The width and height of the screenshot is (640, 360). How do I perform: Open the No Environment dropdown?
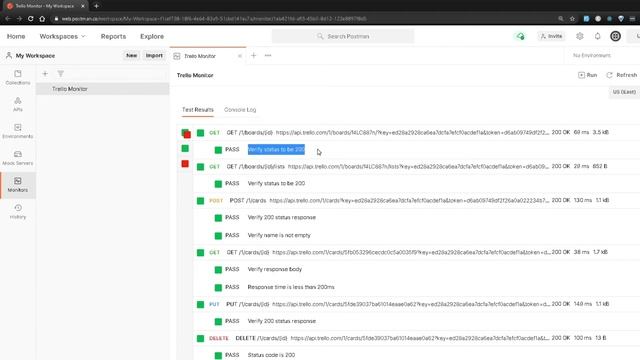(x=592, y=56)
